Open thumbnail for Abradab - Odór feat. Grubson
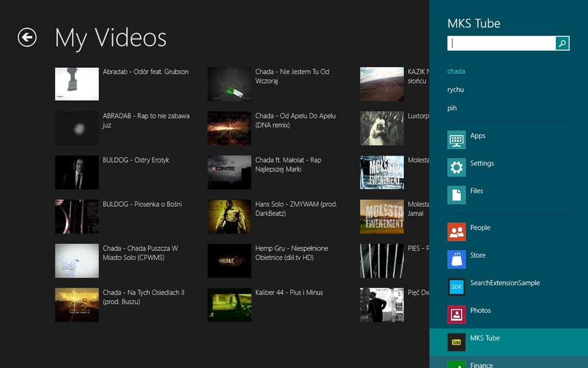The image size is (588, 368). click(77, 84)
